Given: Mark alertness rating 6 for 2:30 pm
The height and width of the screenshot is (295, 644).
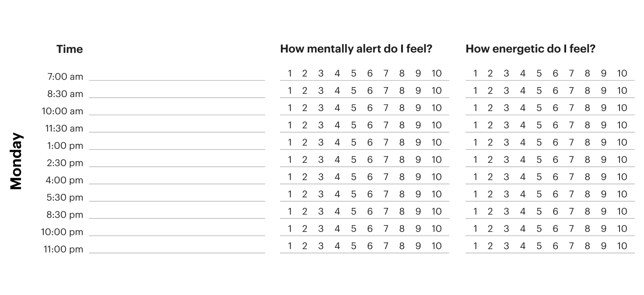Looking at the screenshot, I should [370, 160].
